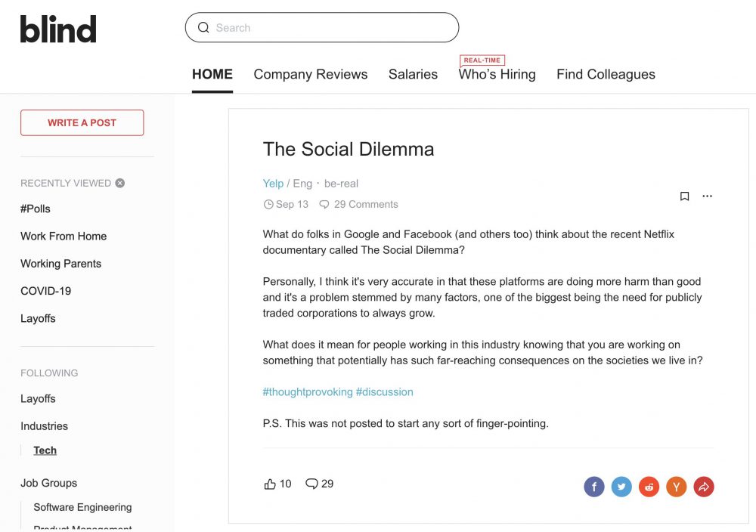756x532 pixels.
Task: Bookmark The Social Dilemma post
Action: (x=684, y=196)
